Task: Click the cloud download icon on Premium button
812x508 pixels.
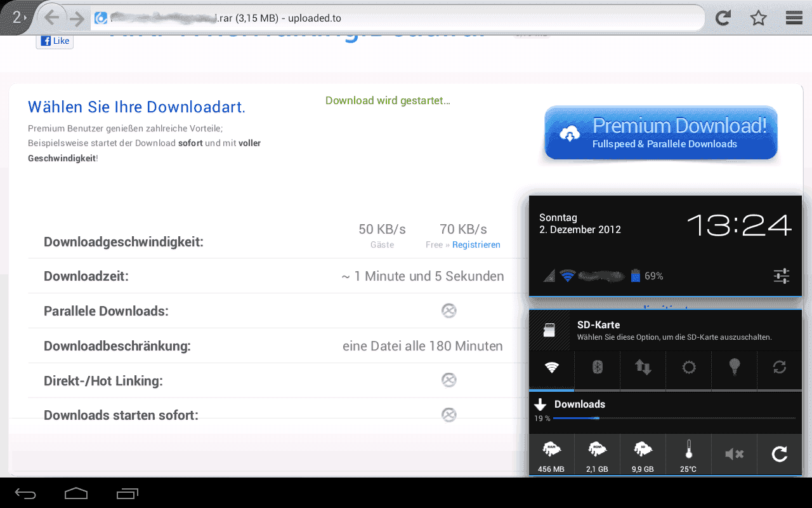Action: point(570,133)
